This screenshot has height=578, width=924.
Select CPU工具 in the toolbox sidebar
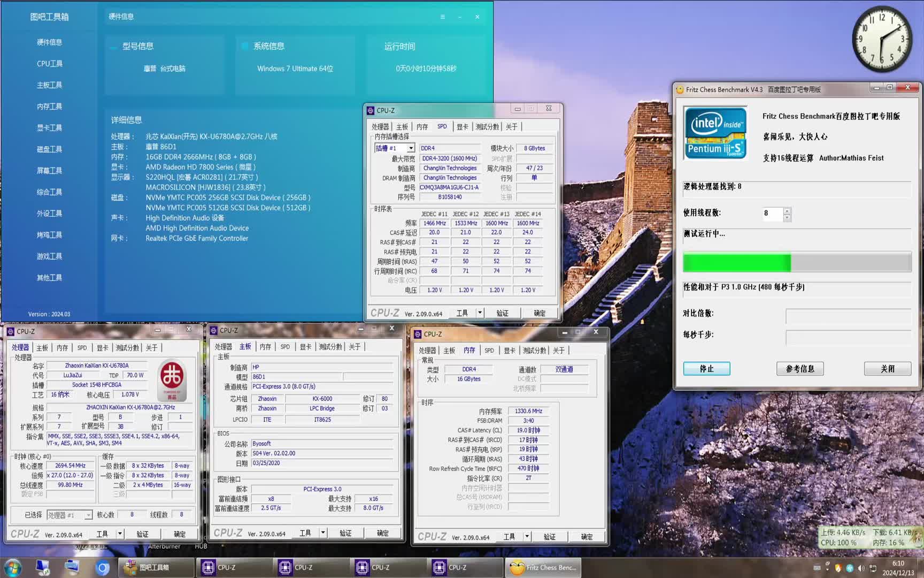(49, 64)
